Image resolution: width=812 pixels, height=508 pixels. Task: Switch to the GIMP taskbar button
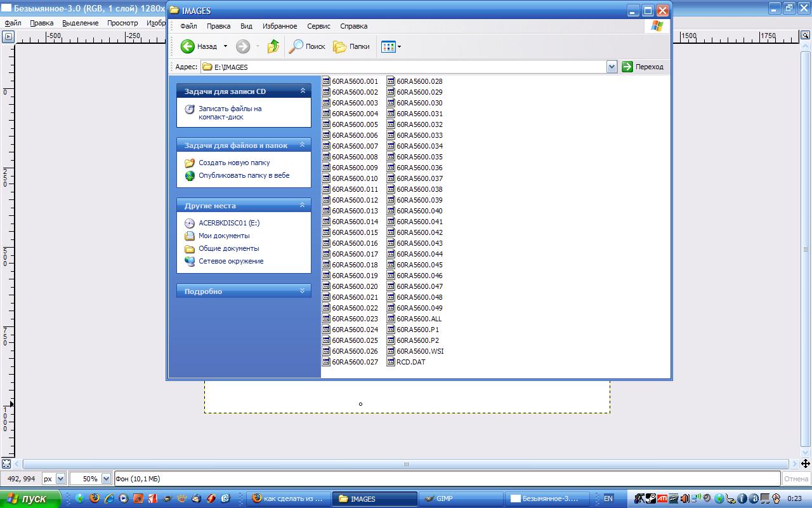pyautogui.click(x=461, y=499)
